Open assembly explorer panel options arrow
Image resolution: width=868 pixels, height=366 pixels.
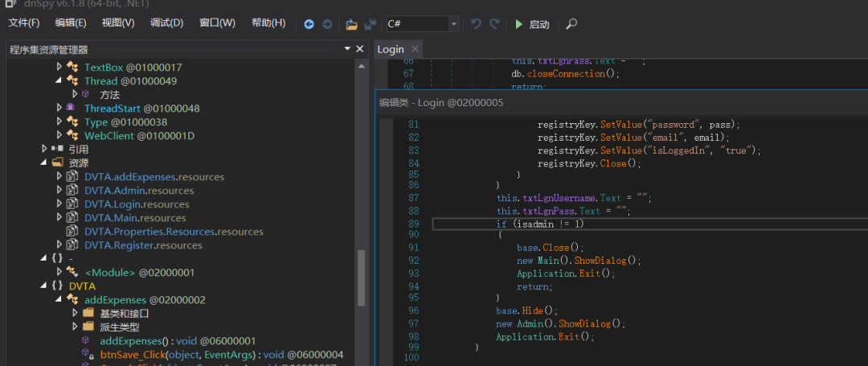pyautogui.click(x=346, y=49)
